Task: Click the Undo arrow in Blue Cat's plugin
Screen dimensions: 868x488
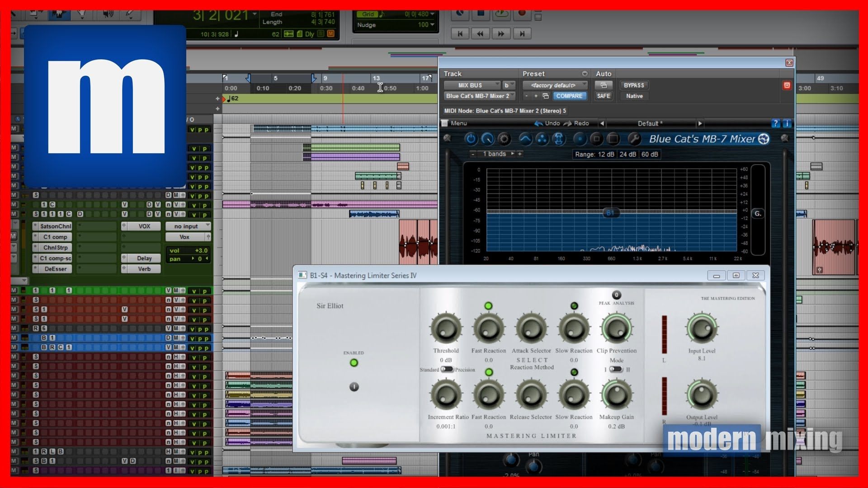Action: [538, 123]
